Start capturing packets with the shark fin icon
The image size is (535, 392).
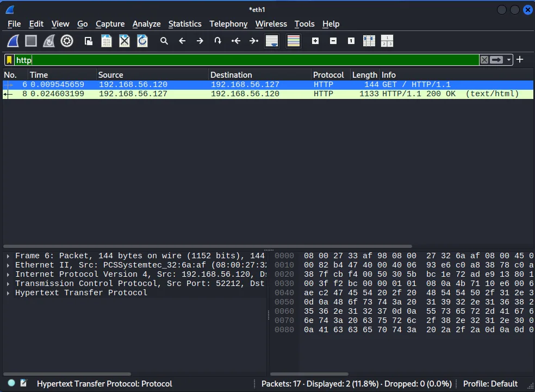point(13,41)
